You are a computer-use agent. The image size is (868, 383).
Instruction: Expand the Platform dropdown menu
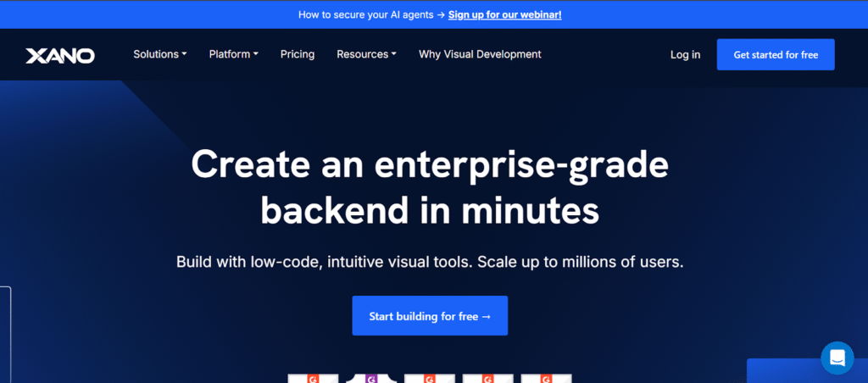pyautogui.click(x=234, y=54)
